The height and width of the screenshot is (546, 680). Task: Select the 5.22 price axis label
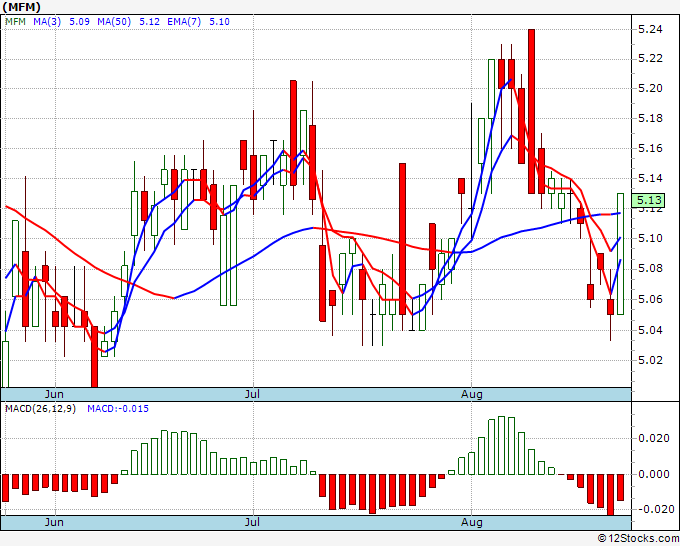pyautogui.click(x=651, y=59)
